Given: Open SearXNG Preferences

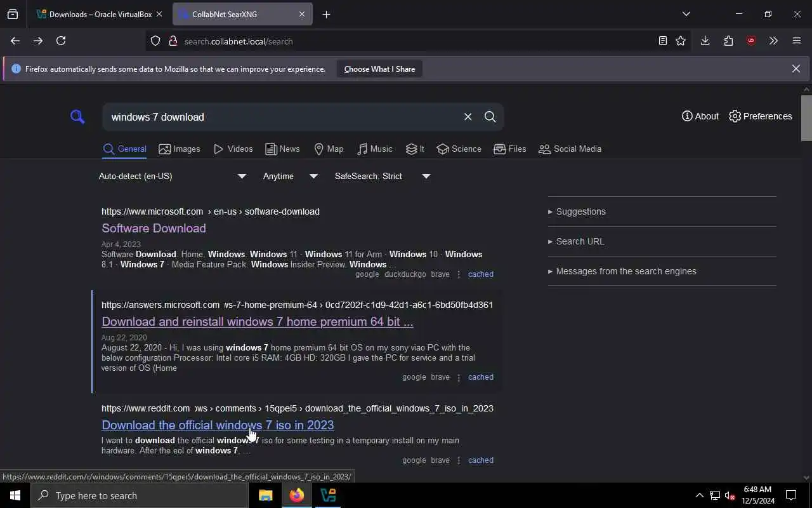Looking at the screenshot, I should pyautogui.click(x=761, y=116).
